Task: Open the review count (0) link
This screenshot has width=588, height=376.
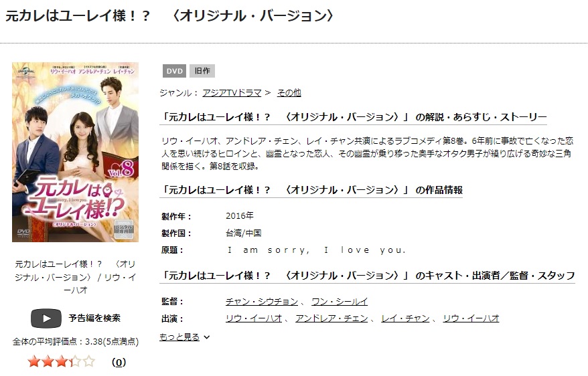Action: pyautogui.click(x=119, y=362)
